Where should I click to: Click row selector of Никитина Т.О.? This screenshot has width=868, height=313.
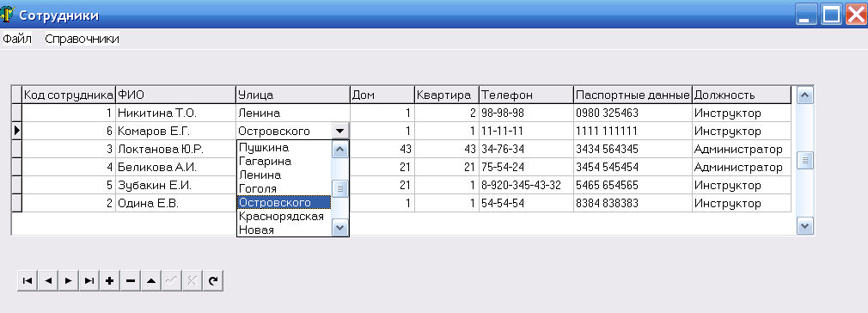[x=16, y=113]
